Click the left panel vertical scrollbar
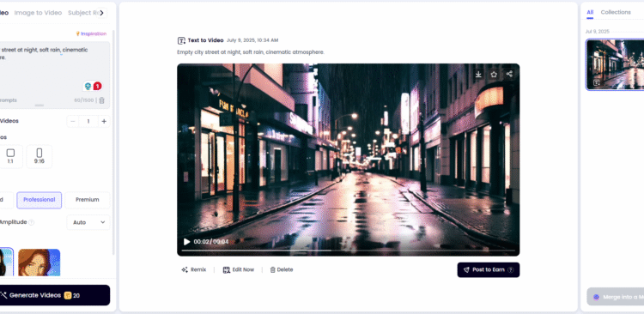644x314 pixels. point(113,142)
